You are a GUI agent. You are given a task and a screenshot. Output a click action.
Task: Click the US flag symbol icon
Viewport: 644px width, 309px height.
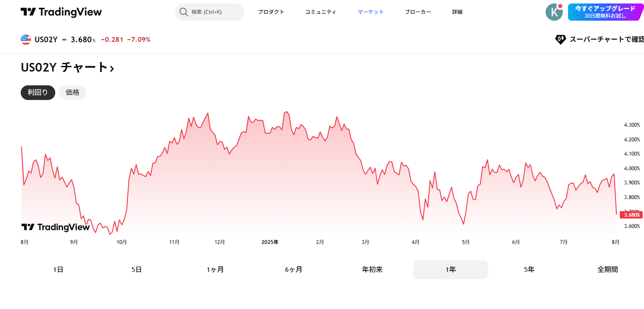click(26, 40)
